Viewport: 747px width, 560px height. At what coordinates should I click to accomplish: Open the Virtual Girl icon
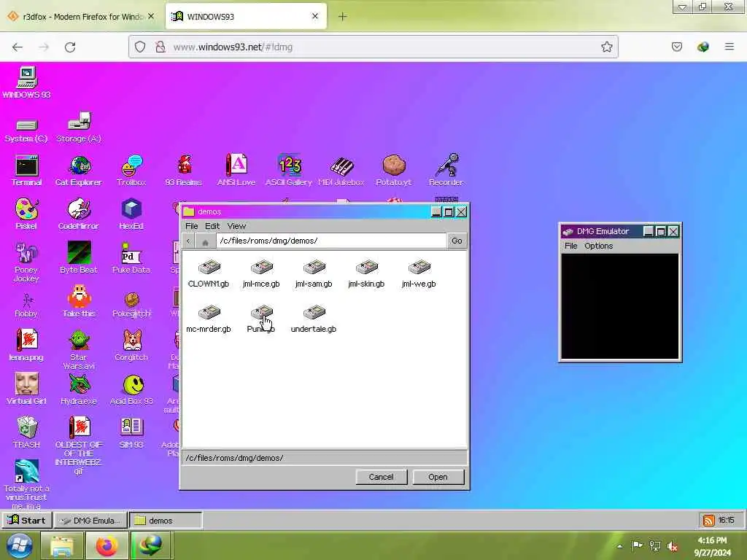click(27, 389)
